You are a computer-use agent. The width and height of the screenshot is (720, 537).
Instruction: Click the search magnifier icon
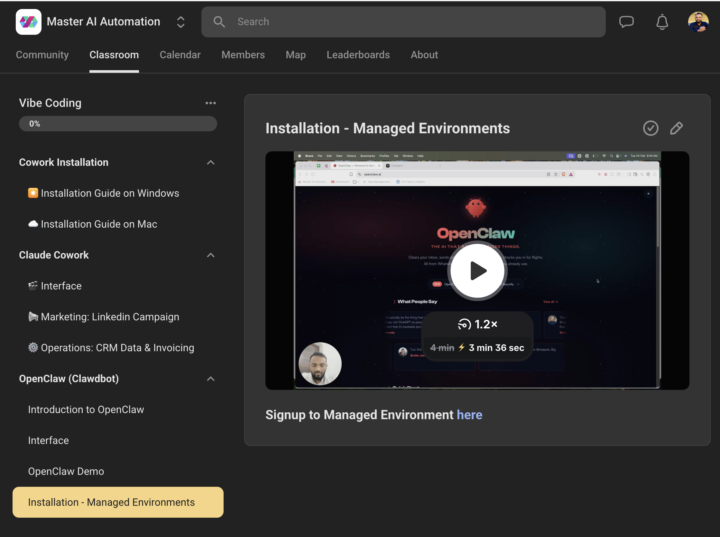(219, 22)
